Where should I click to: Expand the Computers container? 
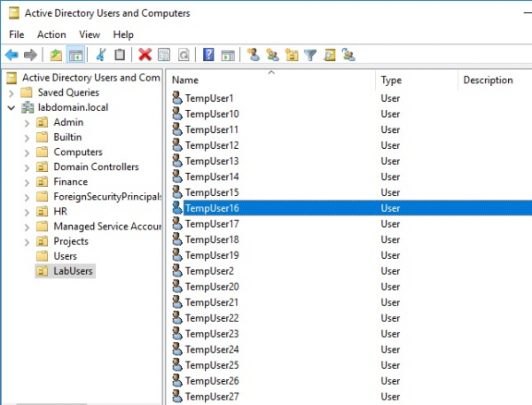pyautogui.click(x=27, y=152)
